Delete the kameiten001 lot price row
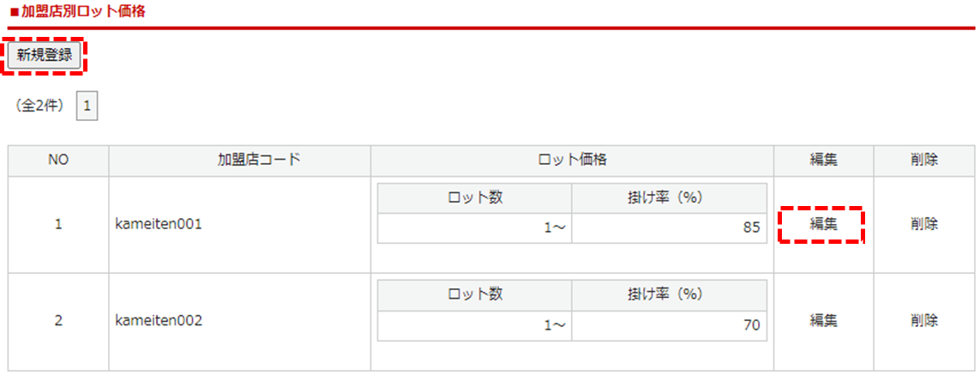The height and width of the screenshot is (376, 980). pyautogui.click(x=924, y=225)
